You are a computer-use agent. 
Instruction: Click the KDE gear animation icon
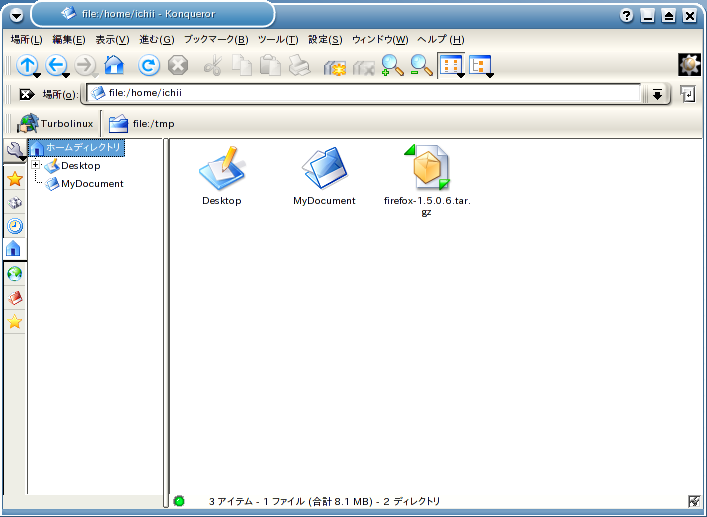click(689, 65)
